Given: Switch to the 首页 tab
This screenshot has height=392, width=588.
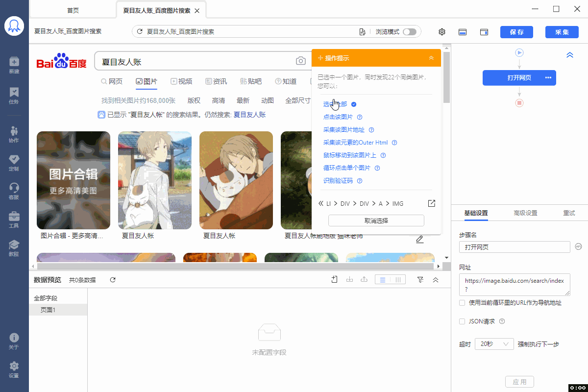Looking at the screenshot, I should (x=73, y=10).
